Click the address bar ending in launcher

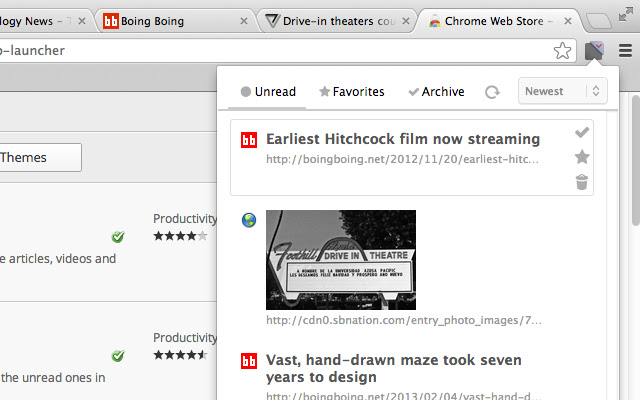(x=286, y=51)
